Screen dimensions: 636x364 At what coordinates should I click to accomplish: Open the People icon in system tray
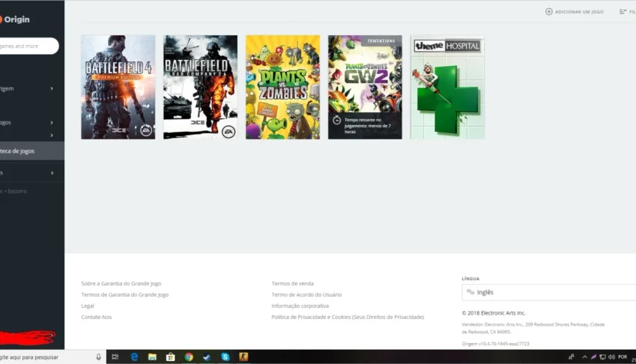point(571,357)
